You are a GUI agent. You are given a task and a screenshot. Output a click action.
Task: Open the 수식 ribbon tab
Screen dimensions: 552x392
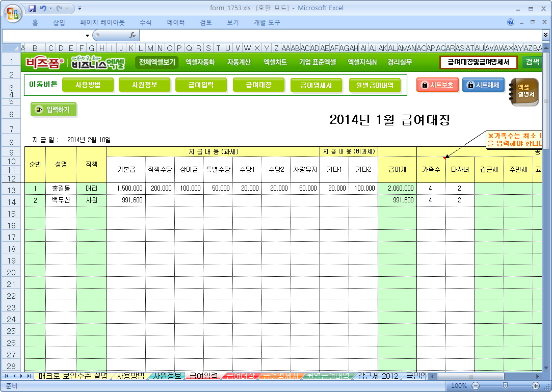point(145,22)
